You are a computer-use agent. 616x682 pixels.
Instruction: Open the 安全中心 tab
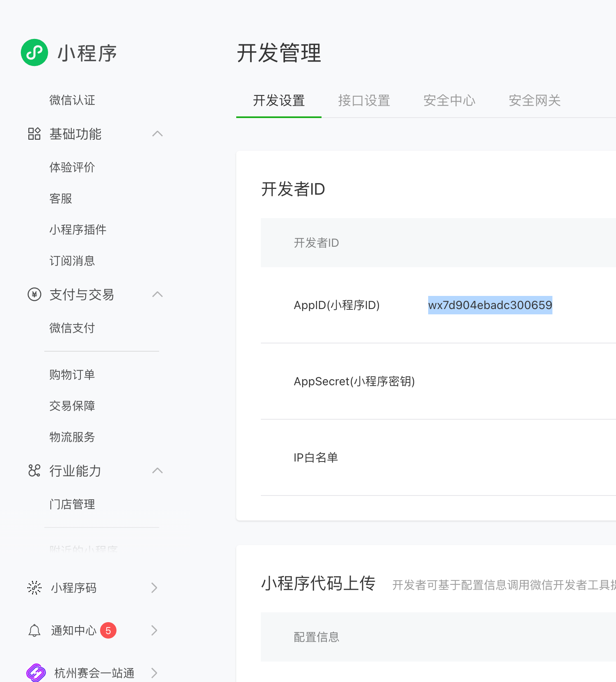coord(449,100)
